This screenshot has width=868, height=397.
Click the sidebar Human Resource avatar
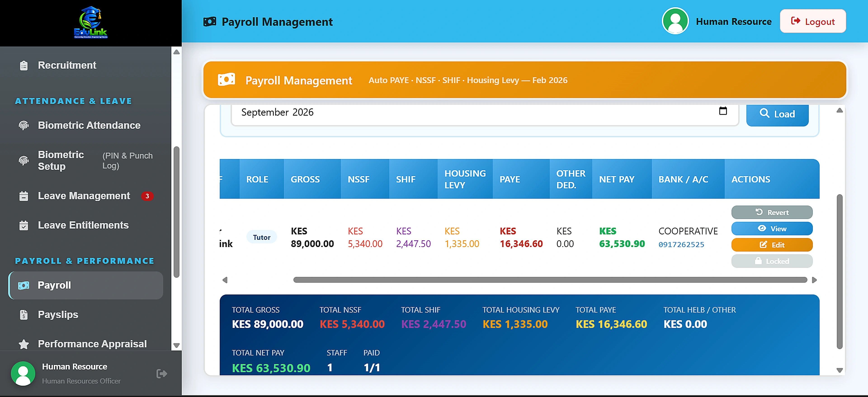coord(23,374)
